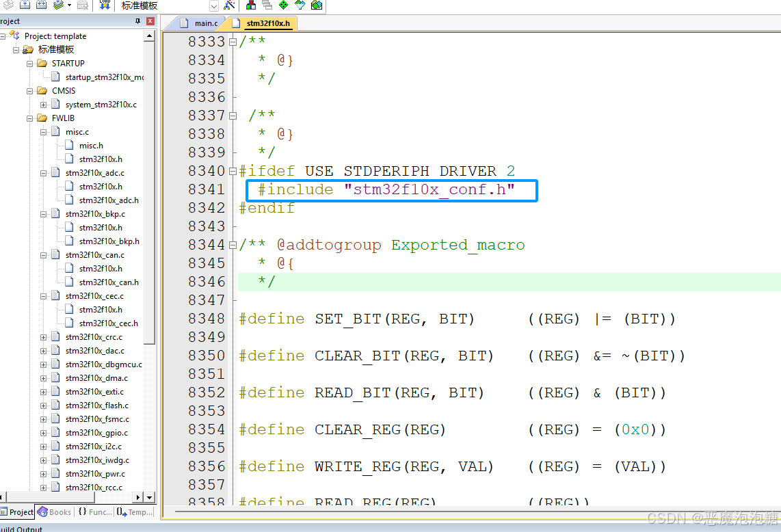Click the Rebuild all target files icon
This screenshot has height=532, width=781.
[x=41, y=5]
